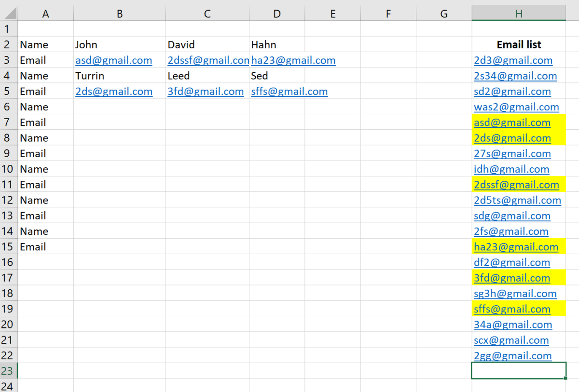Select cell containing 'John'
This screenshot has width=579, height=392.
120,44
